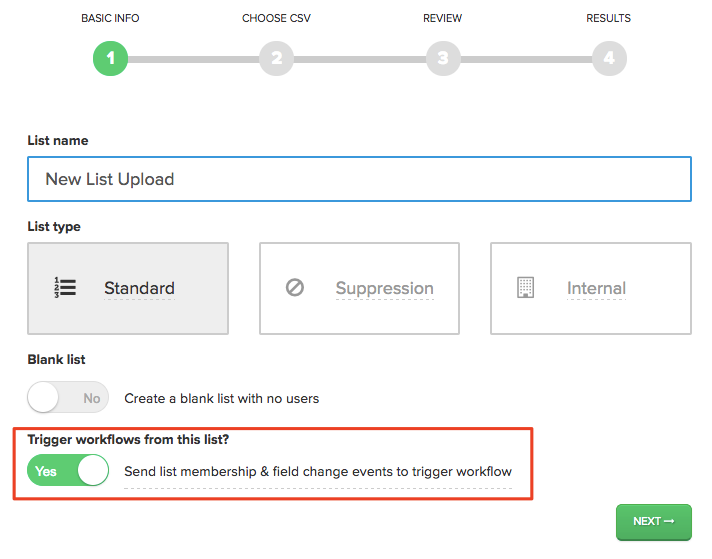Click the workflow trigger description text

click(x=318, y=472)
